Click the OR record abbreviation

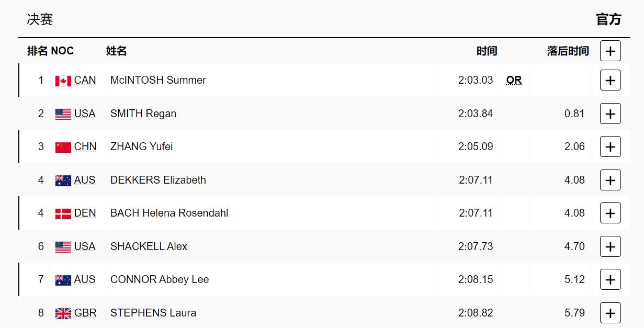click(x=514, y=80)
